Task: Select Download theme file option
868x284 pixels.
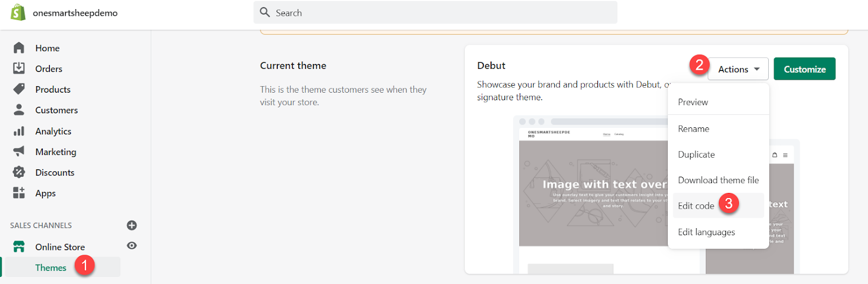Action: (x=718, y=180)
